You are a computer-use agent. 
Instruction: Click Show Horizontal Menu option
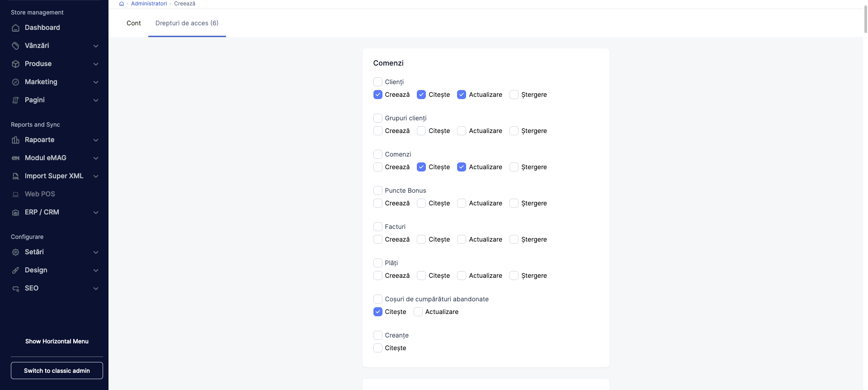(57, 341)
